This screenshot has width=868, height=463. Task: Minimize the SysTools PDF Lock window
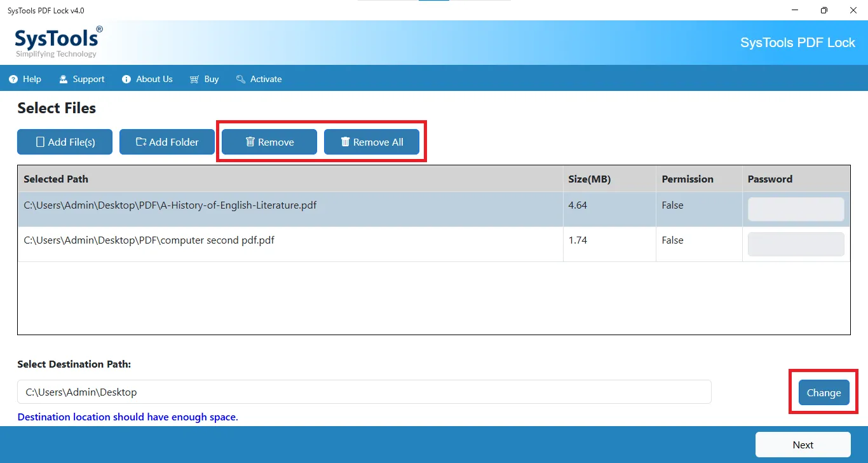(x=795, y=10)
